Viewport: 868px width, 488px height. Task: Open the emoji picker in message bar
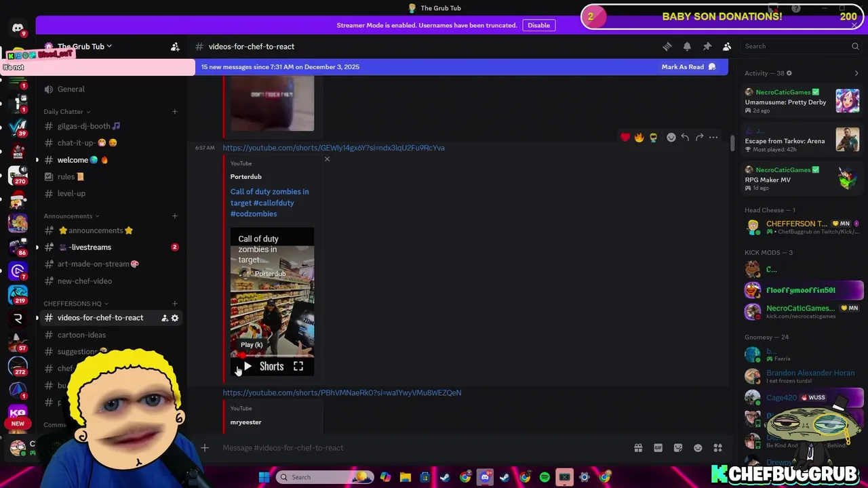click(698, 448)
